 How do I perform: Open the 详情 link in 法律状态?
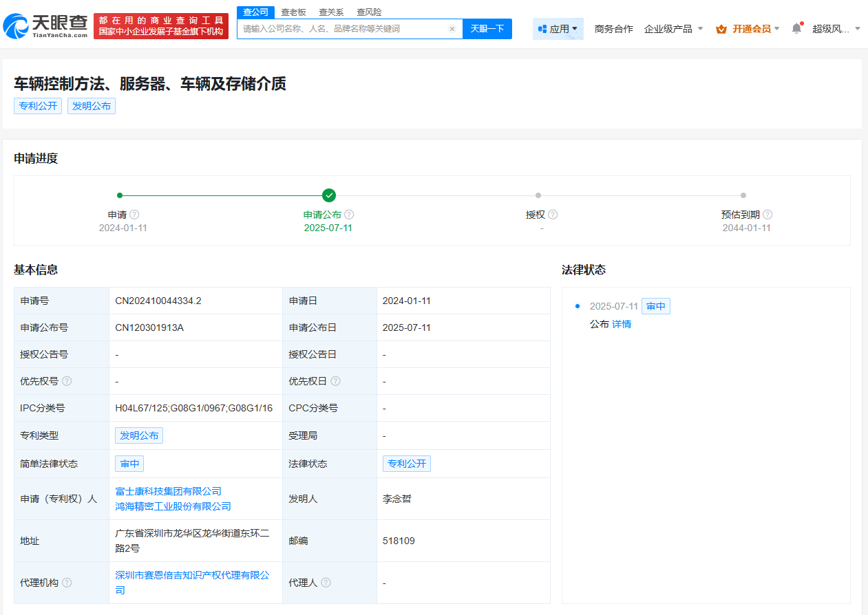(622, 324)
